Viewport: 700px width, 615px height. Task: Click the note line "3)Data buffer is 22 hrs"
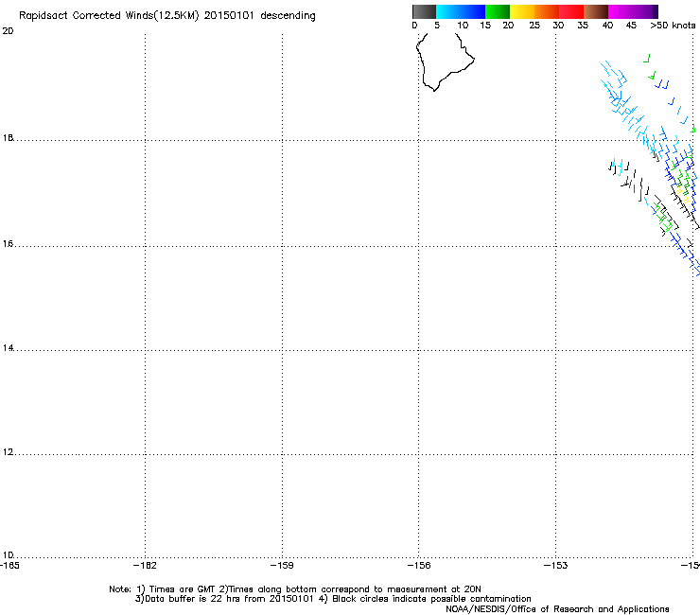click(333, 599)
